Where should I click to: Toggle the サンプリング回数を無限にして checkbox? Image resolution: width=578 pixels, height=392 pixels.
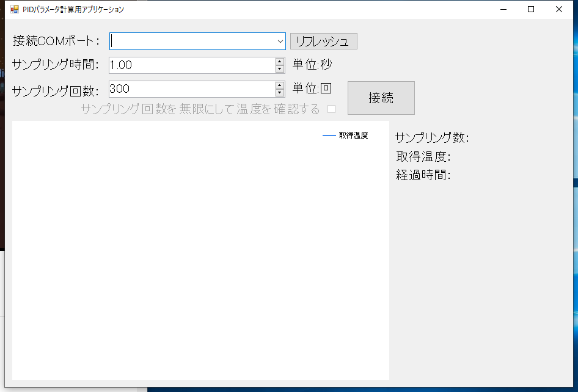coord(331,109)
